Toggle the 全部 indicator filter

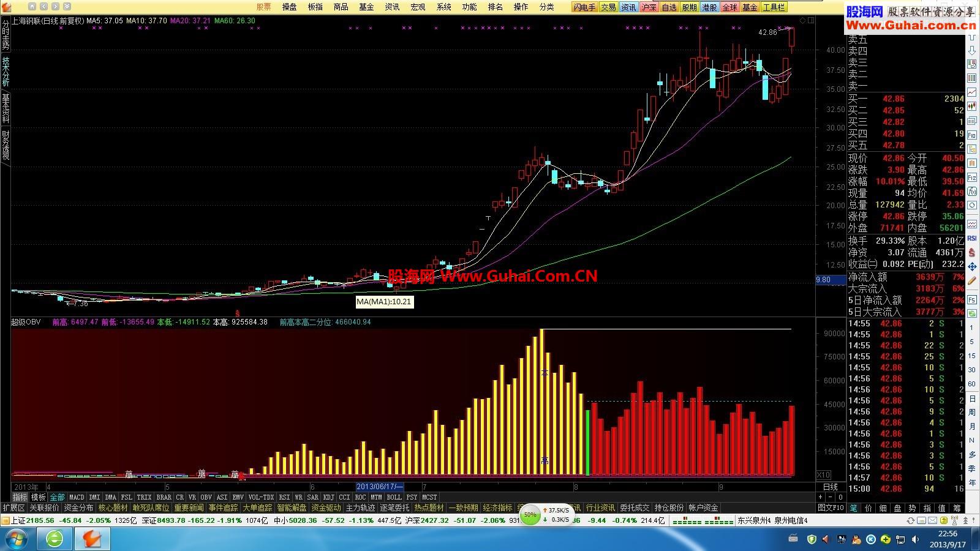pyautogui.click(x=57, y=497)
